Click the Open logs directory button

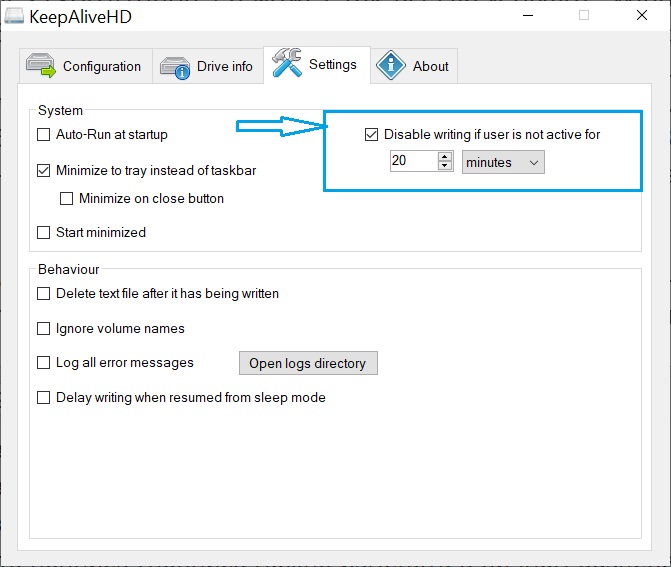pyautogui.click(x=308, y=363)
